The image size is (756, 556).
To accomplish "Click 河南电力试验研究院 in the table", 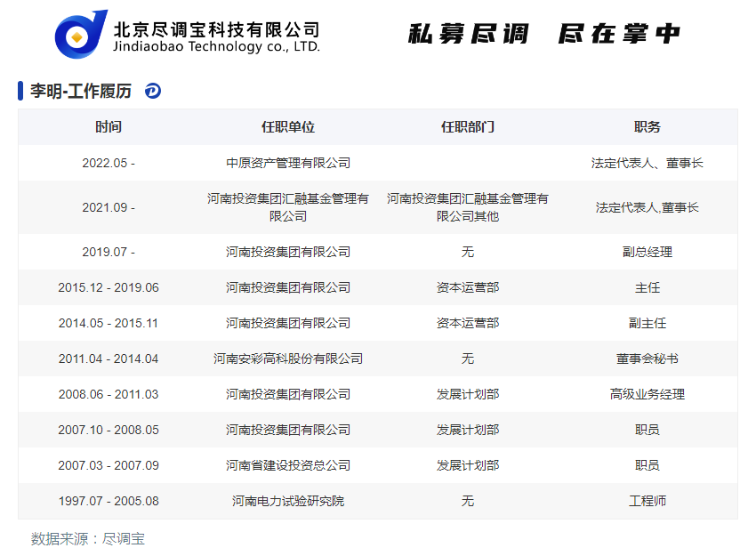I will click(288, 501).
